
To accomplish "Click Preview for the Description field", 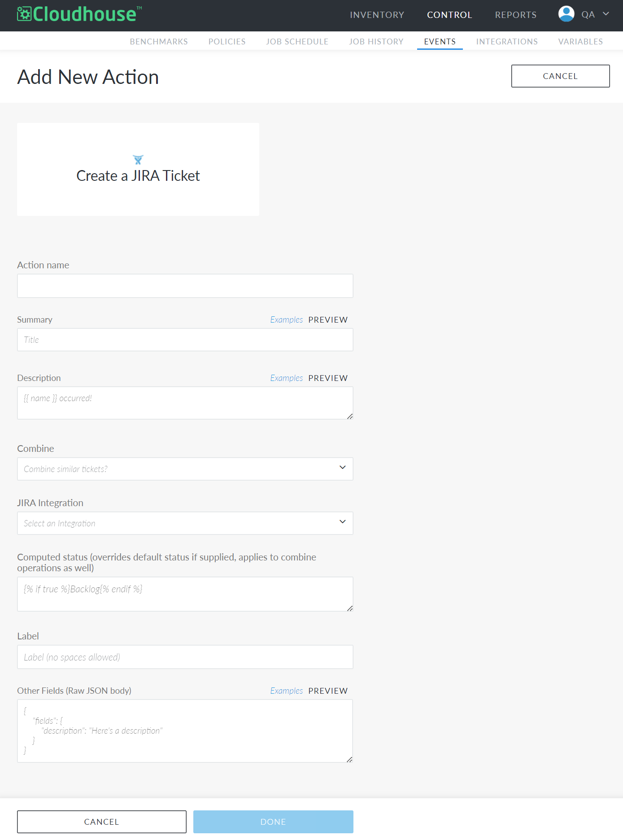I will 328,378.
